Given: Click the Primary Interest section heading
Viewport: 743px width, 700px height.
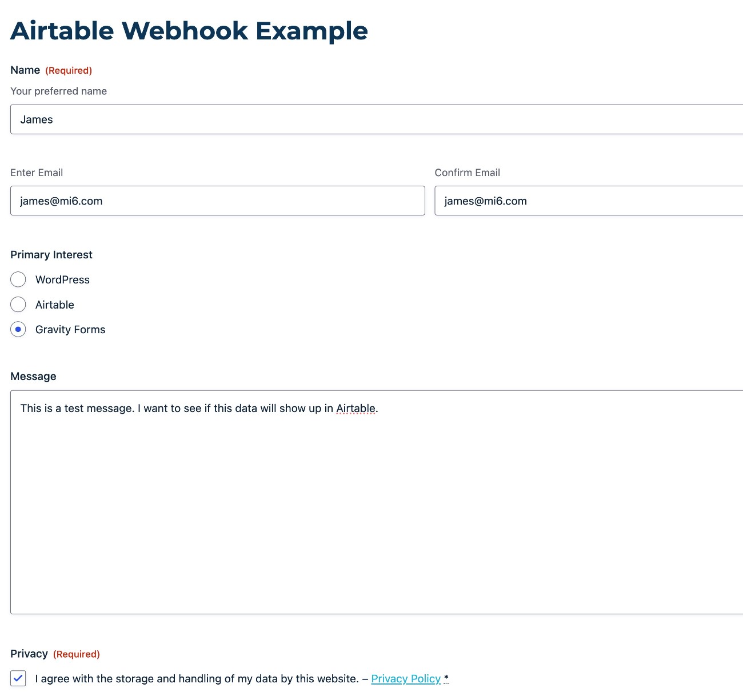Looking at the screenshot, I should (51, 254).
